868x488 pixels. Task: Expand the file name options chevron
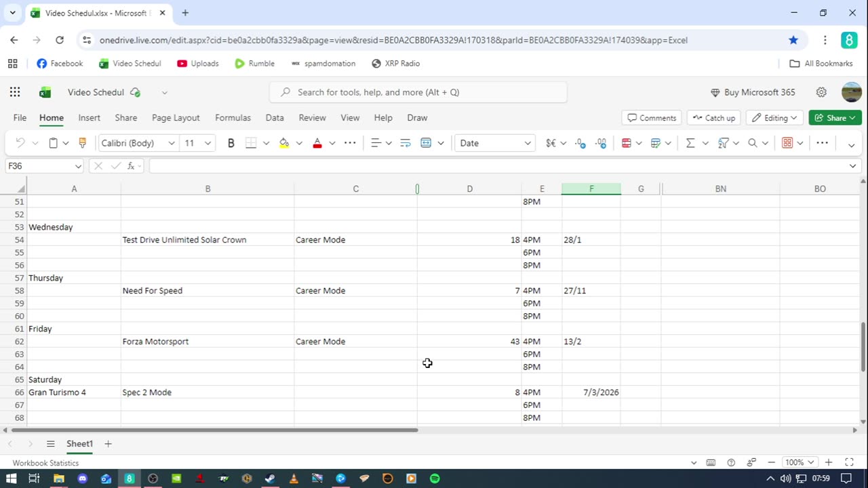[x=164, y=92]
